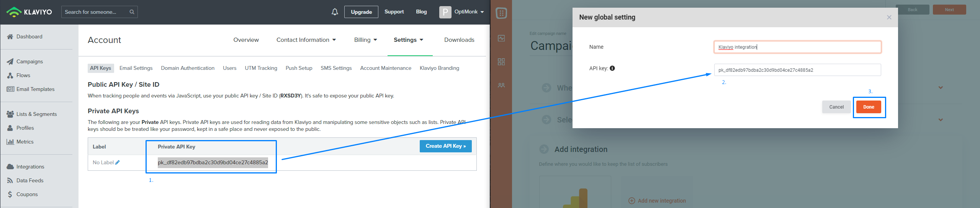Expand the Billing dropdown
Image resolution: width=980 pixels, height=208 pixels.
pos(365,40)
